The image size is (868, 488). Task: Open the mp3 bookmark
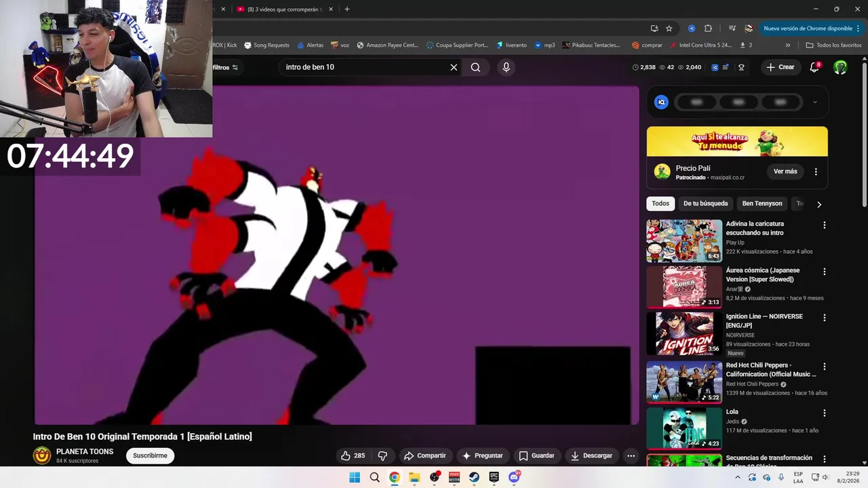(545, 45)
